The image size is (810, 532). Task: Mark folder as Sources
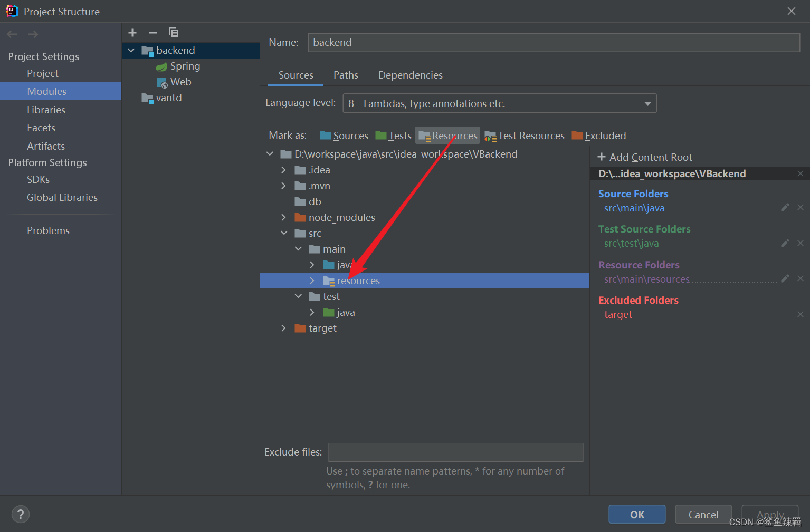344,136
